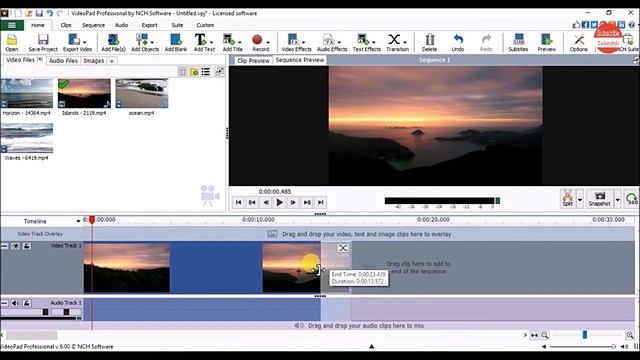This screenshot has height=360, width=640.
Task: Take a Snapshot of the preview frame
Action: (x=600, y=199)
